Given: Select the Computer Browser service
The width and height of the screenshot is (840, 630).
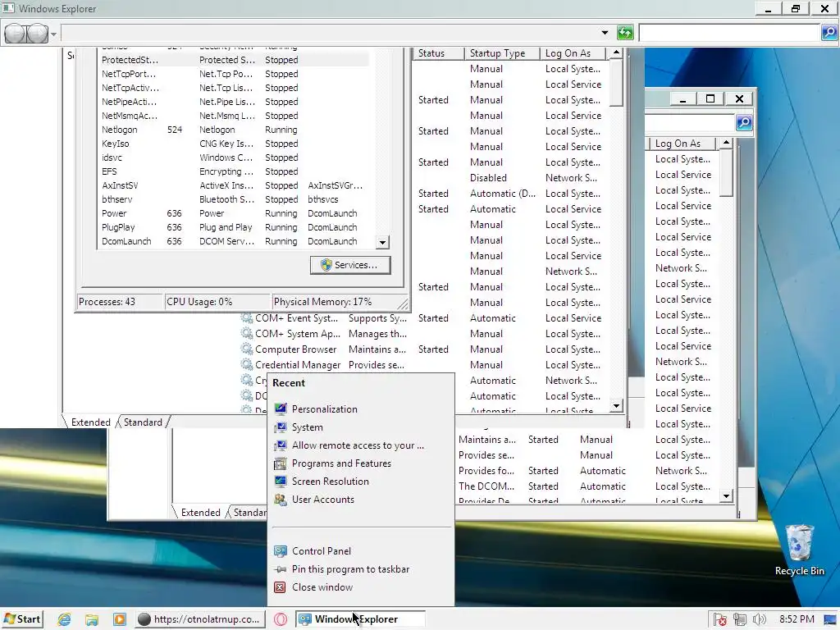Looking at the screenshot, I should coord(295,349).
